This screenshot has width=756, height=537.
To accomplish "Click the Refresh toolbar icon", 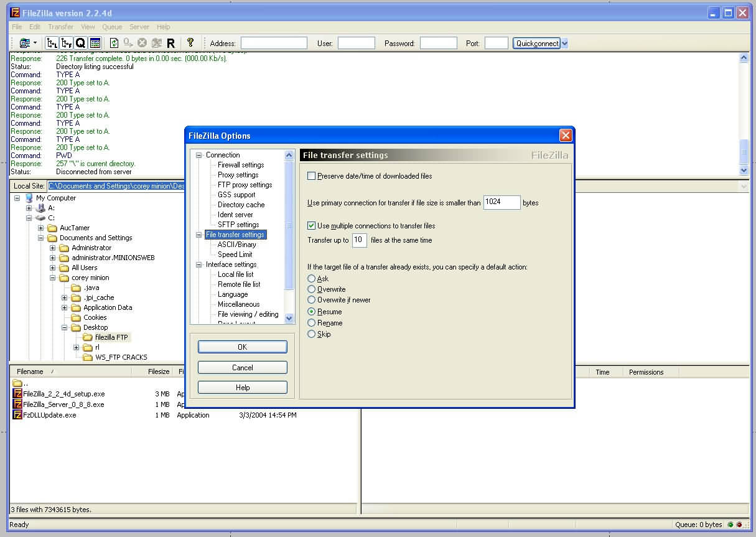I will [x=114, y=43].
